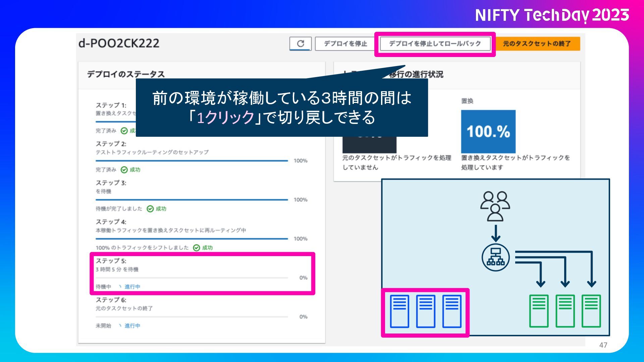Image resolution: width=644 pixels, height=362 pixels.
Task: Click the middle blue server icon
Action: (426, 311)
